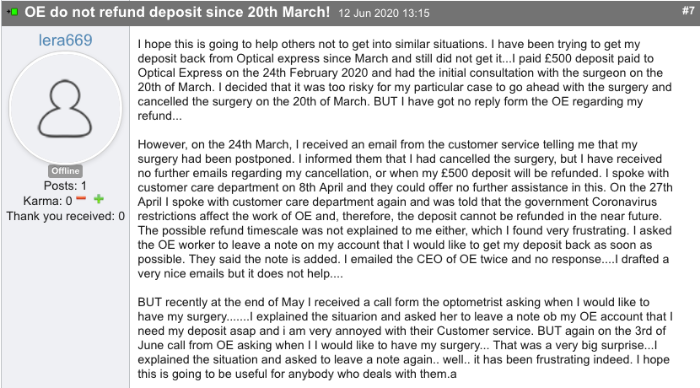Click the gray Offline status badge
Screen dimensions: 700x388
(65, 171)
